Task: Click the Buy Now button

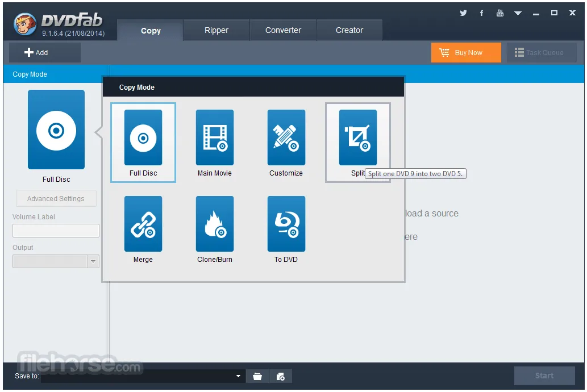Action: pyautogui.click(x=466, y=52)
